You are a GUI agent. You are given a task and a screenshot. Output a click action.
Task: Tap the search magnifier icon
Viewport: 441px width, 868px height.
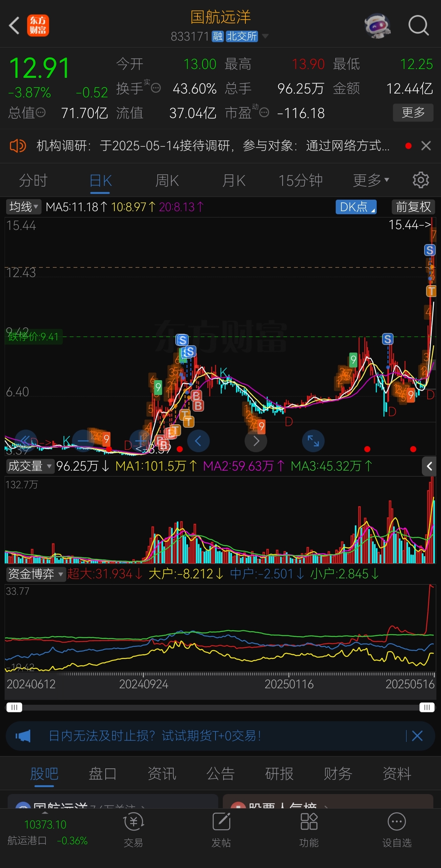pos(418,26)
